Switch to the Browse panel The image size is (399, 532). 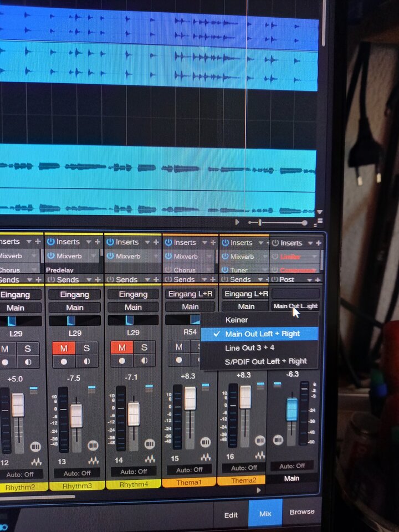pyautogui.click(x=302, y=511)
